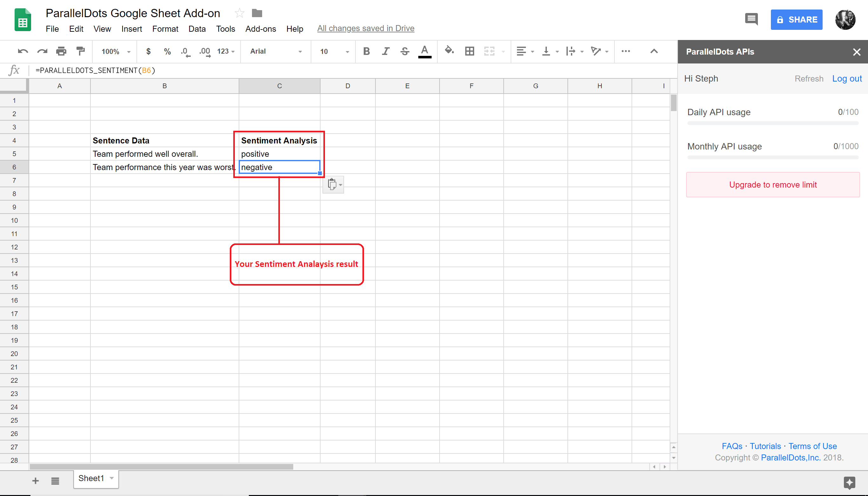Screen dimensions: 868x496
Task: Open the Tutorials link
Action: pos(765,446)
